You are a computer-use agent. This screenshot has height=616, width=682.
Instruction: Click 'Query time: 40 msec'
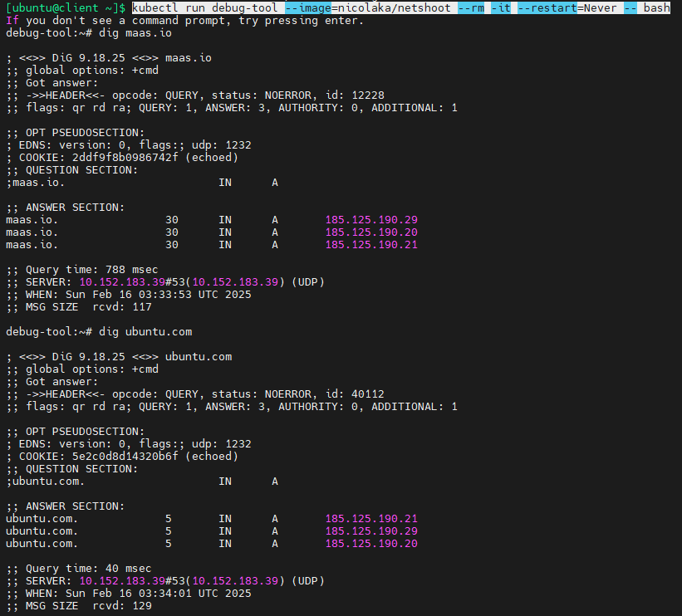point(88,568)
